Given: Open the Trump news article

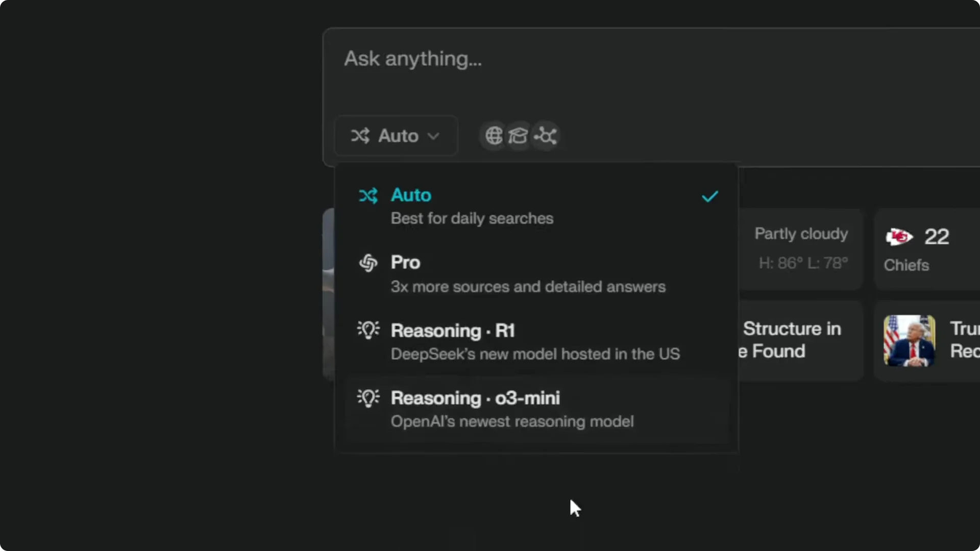Looking at the screenshot, I should [x=960, y=340].
